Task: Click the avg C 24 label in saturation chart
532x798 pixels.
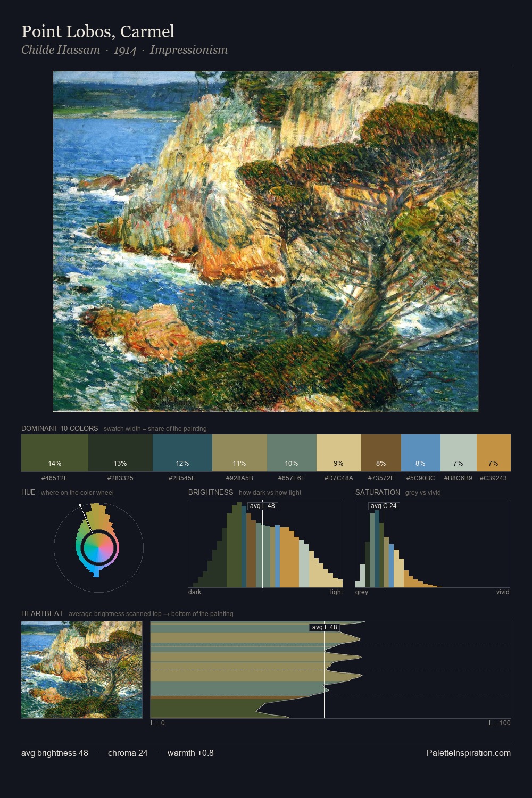Action: [384, 506]
